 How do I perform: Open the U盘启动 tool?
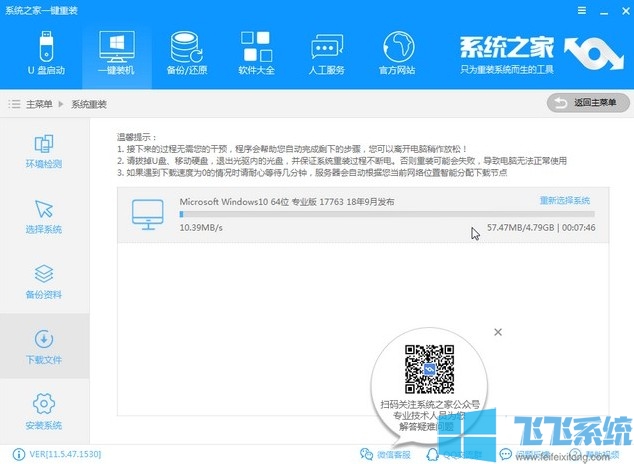tap(46, 53)
